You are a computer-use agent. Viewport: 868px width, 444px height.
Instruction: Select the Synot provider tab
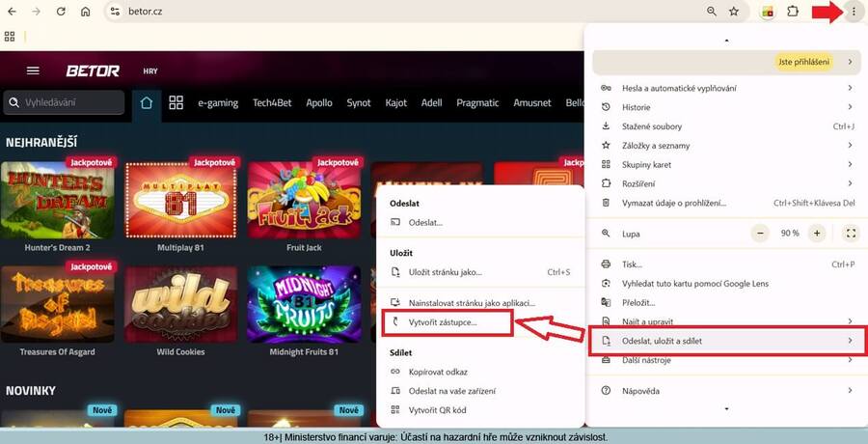[x=359, y=103]
